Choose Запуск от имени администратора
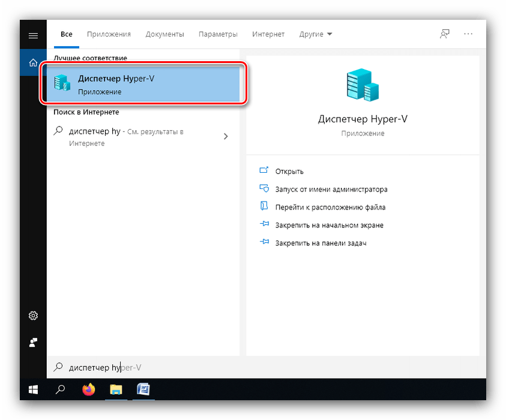506x420 pixels. tap(331, 189)
